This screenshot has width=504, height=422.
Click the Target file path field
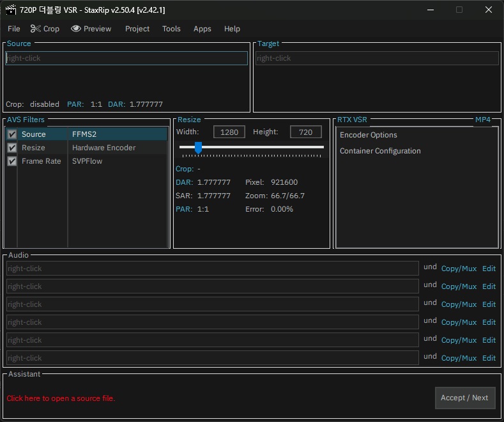[377, 58]
